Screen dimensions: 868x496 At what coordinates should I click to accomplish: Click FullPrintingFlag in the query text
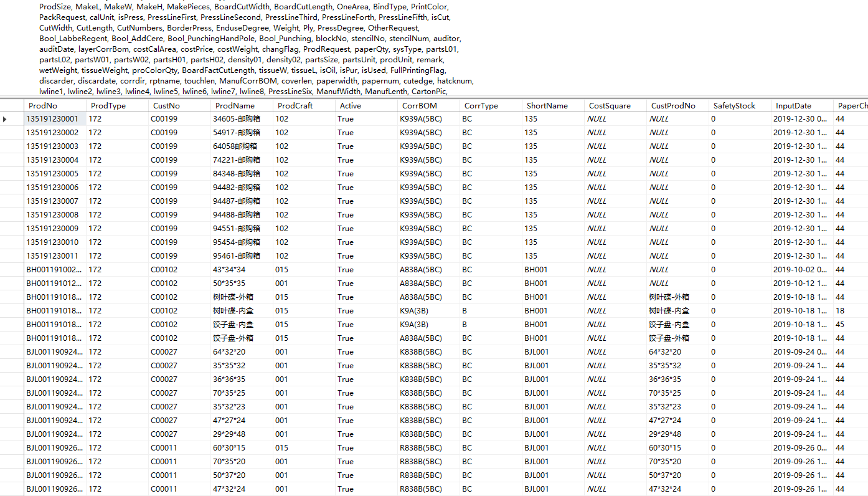point(418,70)
